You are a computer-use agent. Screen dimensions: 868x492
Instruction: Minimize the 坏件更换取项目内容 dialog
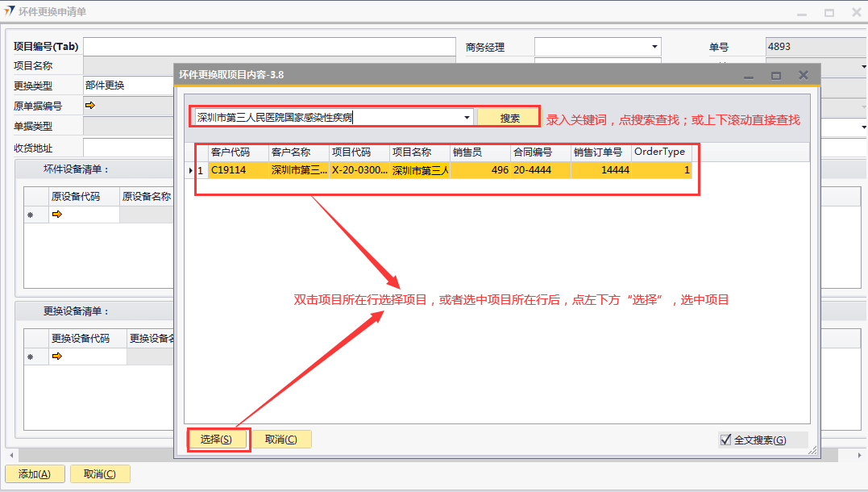[749, 75]
